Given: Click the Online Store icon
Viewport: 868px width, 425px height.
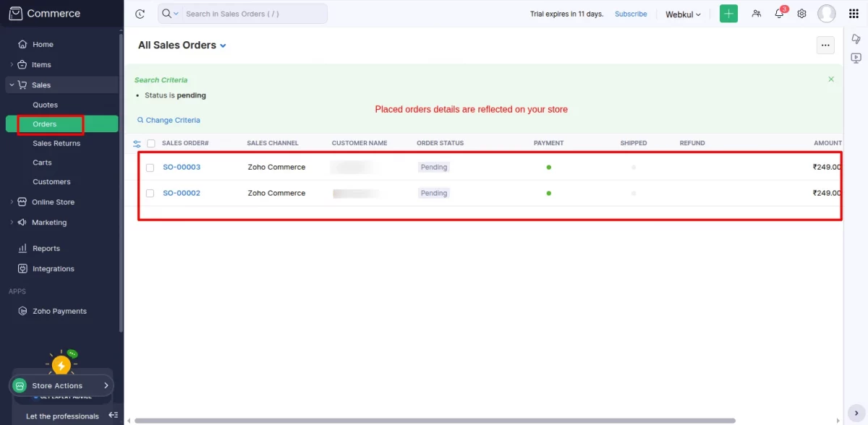Looking at the screenshot, I should click(22, 202).
